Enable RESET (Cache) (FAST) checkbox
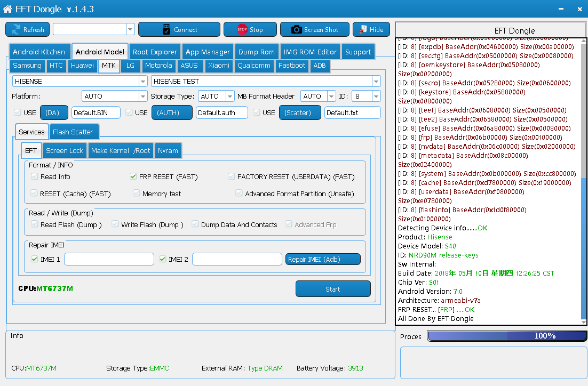The height and width of the screenshot is (386, 588). pos(34,193)
